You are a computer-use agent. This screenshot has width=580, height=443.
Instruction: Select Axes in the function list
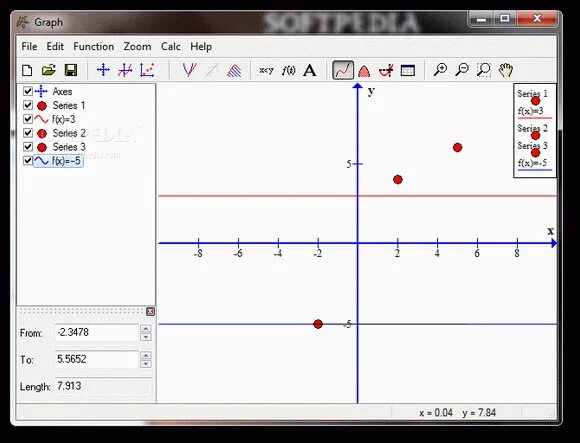click(62, 91)
